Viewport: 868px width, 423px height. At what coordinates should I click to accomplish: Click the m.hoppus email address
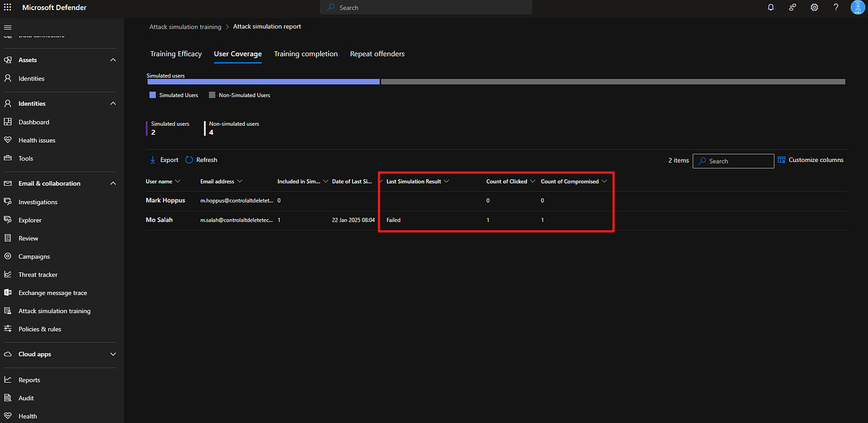coord(237,201)
